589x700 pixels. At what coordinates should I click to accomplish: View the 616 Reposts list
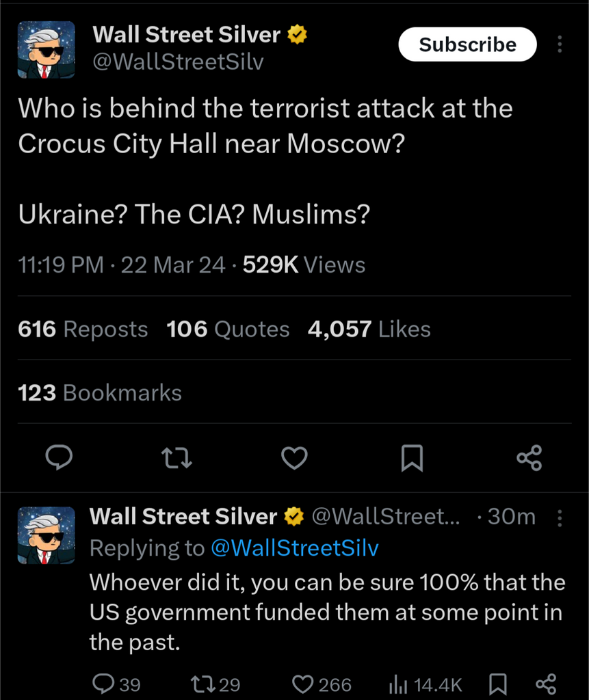[x=83, y=329]
